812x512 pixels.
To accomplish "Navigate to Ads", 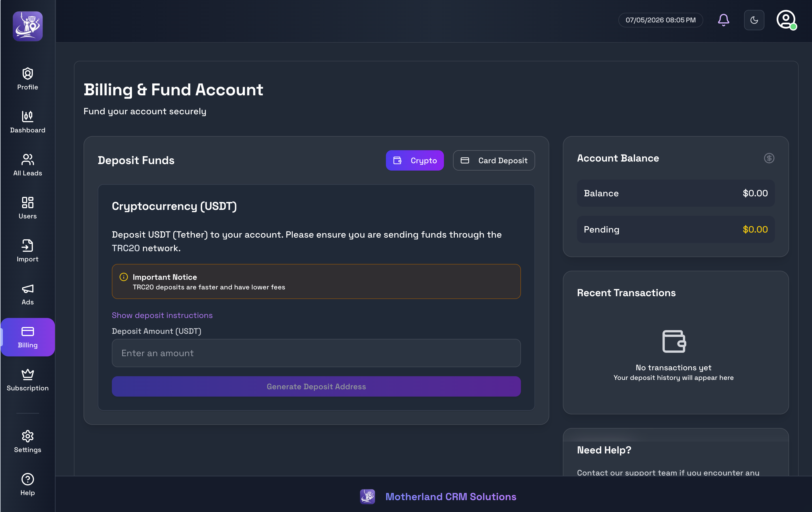I will [28, 294].
